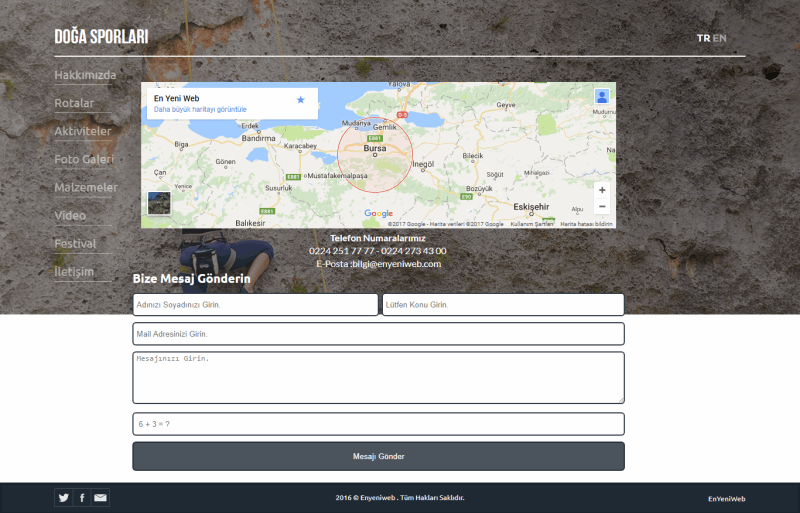Click the mail envelope icon in footer
The image size is (800, 513).
coord(101,498)
